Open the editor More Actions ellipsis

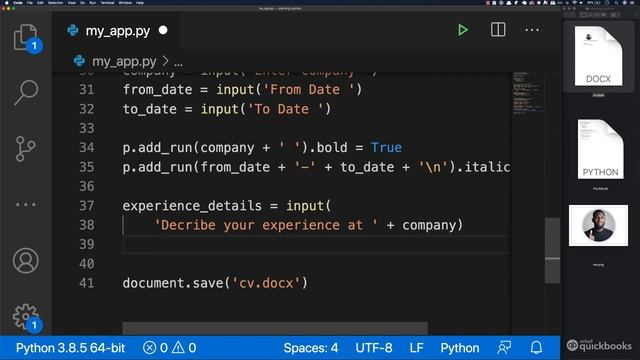[x=532, y=30]
